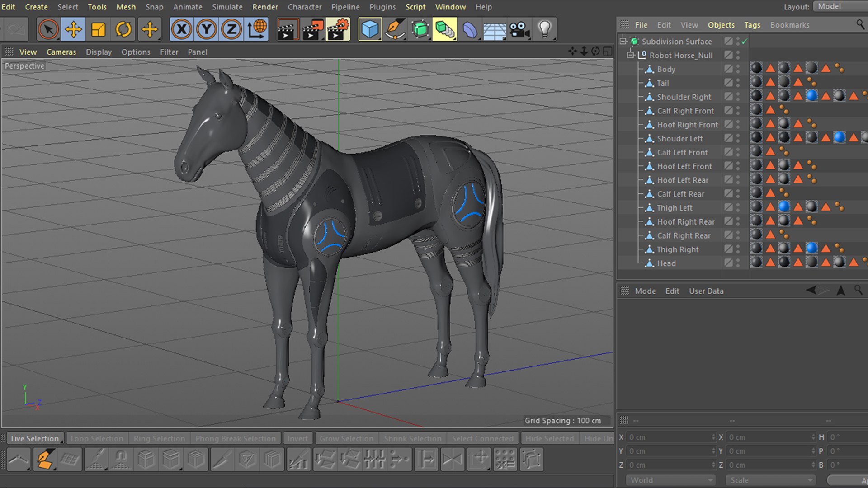
Task: Toggle layer swatch for Calf Right Rear
Action: pos(728,235)
